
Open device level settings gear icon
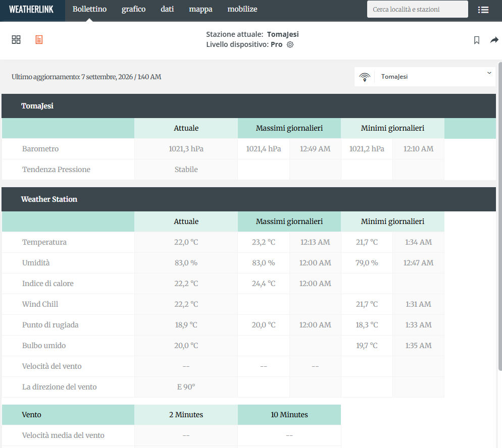290,44
